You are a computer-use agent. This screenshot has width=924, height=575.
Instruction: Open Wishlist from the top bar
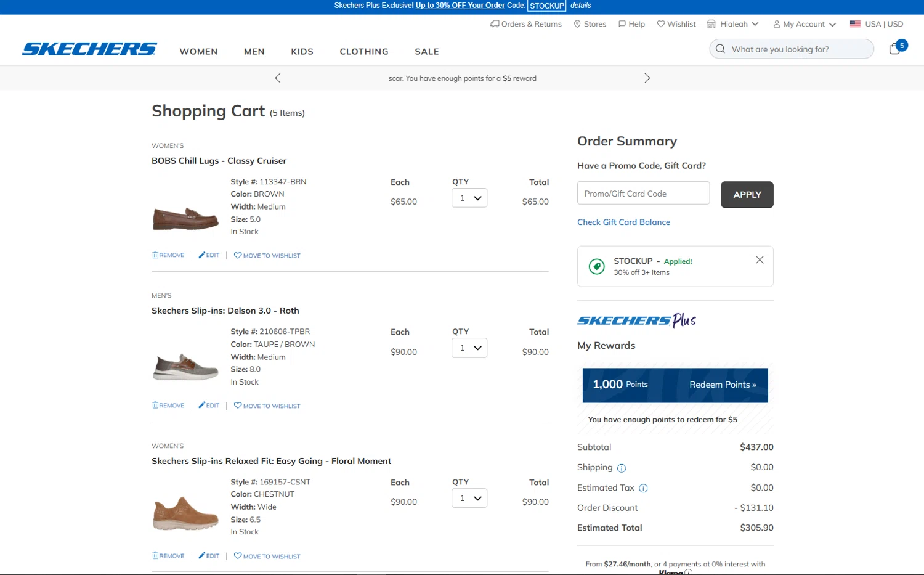click(676, 24)
